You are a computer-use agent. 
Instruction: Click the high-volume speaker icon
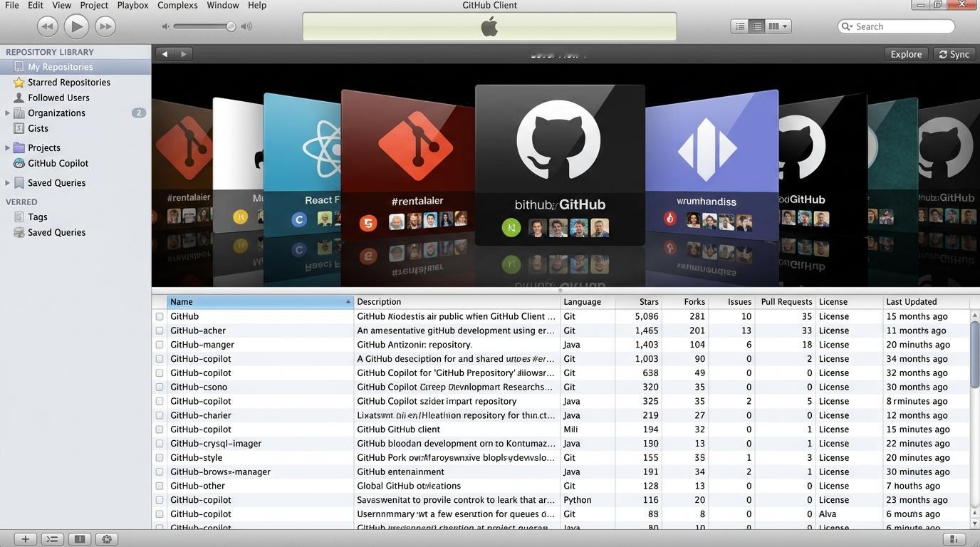(x=246, y=26)
